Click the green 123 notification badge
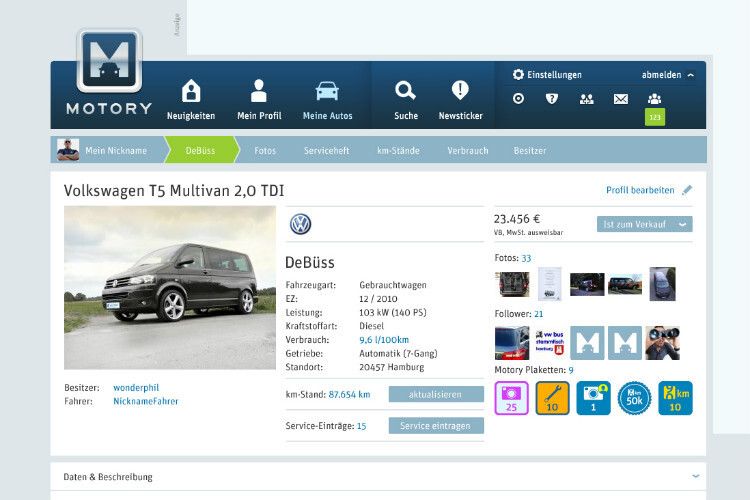750x500 pixels. click(x=655, y=117)
